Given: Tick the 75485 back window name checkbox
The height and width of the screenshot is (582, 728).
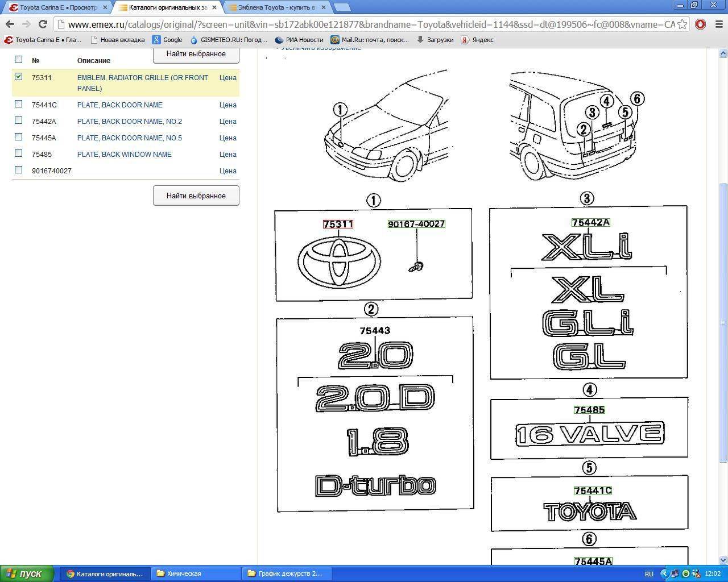Looking at the screenshot, I should coord(19,153).
